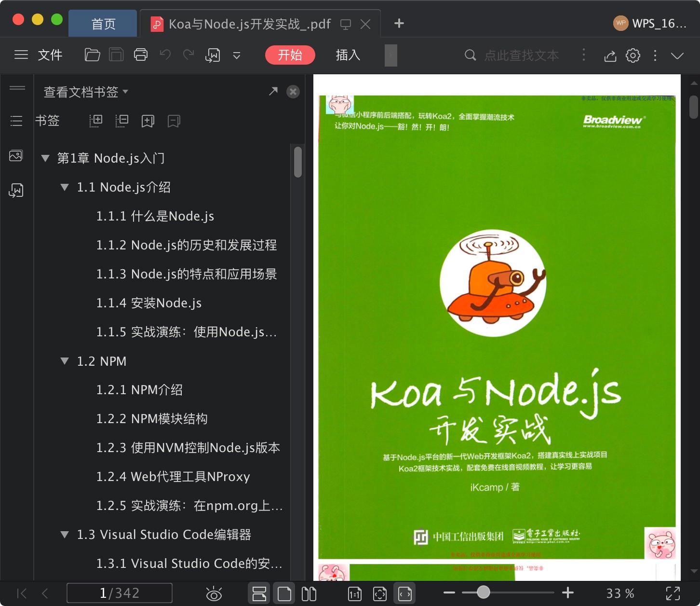Click the save disk icon
Screen dimensions: 700x606
coord(116,55)
